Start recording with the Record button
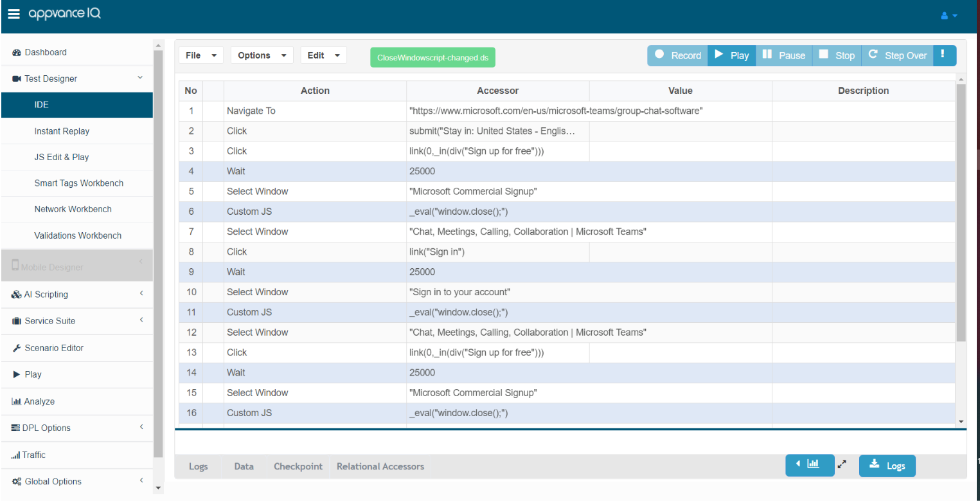The image size is (980, 501). [677, 55]
